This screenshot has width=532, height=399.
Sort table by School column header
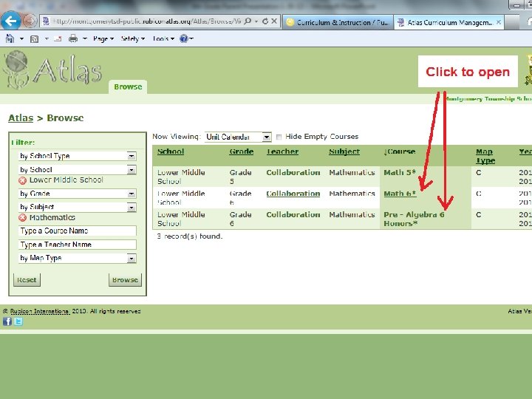(x=171, y=151)
